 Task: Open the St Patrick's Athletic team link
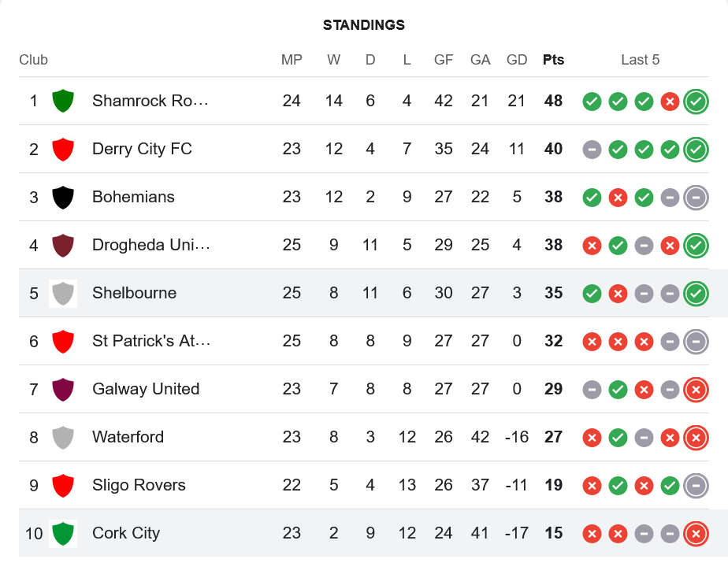pos(151,341)
